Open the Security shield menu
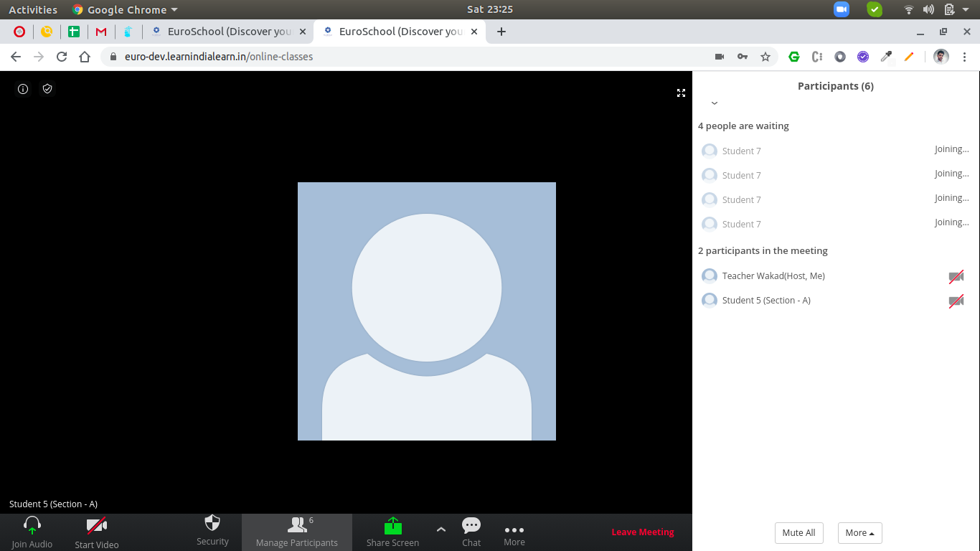Viewport: 980px width, 551px height. tap(212, 522)
